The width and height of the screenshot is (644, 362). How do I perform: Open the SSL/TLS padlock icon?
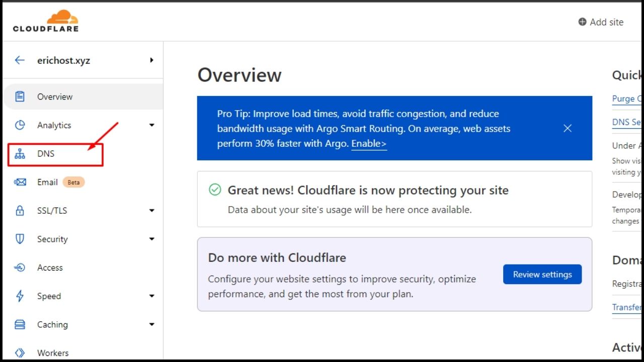pos(20,210)
